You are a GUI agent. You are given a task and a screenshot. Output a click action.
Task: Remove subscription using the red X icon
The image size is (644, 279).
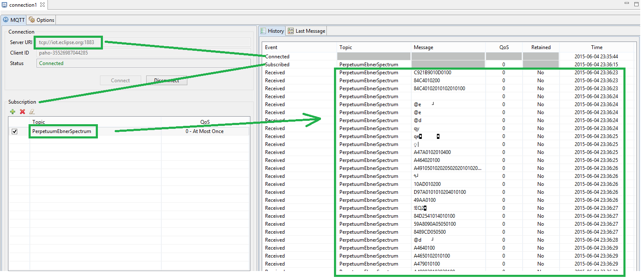tap(22, 112)
